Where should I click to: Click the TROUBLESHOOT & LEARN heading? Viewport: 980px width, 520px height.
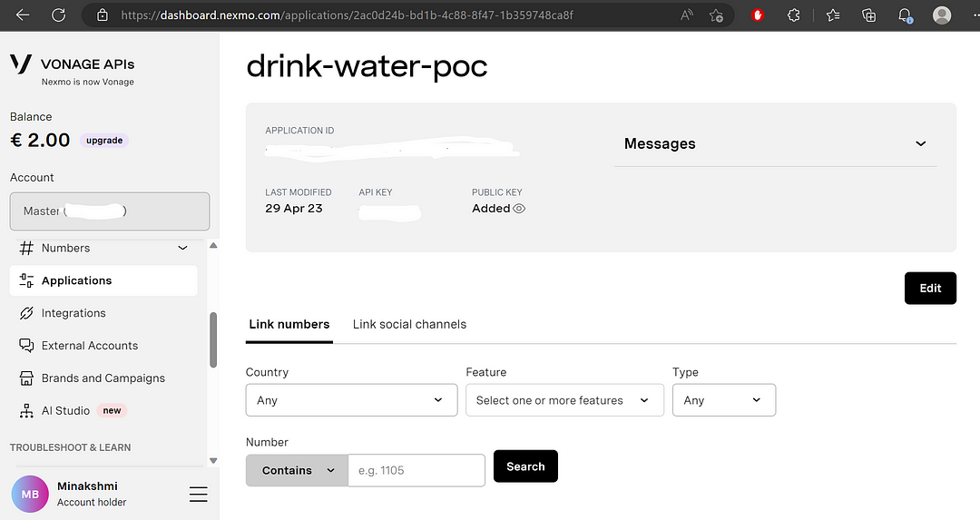tap(71, 447)
